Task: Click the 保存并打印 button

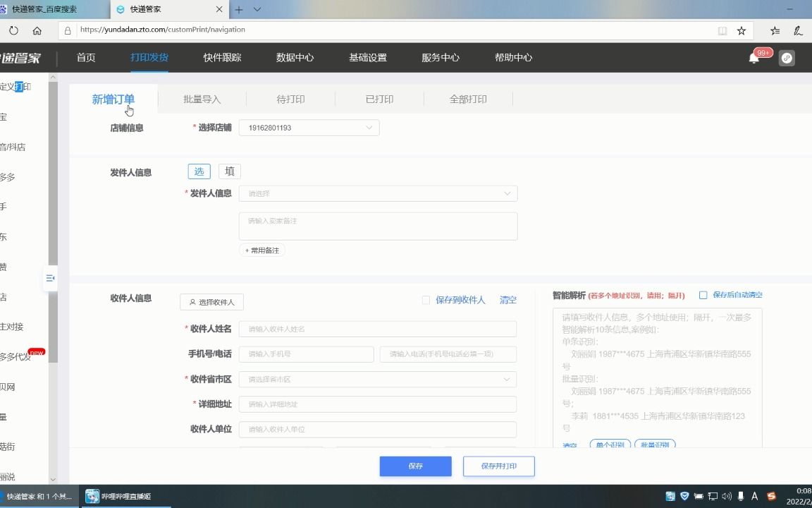Action: (498, 466)
